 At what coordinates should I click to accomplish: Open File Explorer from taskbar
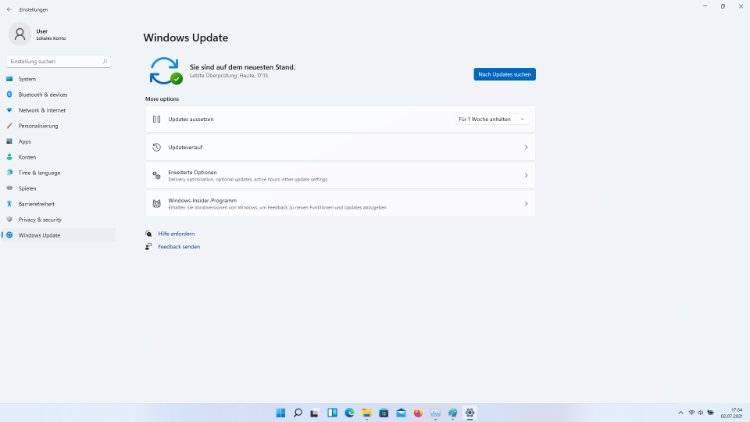(x=366, y=413)
